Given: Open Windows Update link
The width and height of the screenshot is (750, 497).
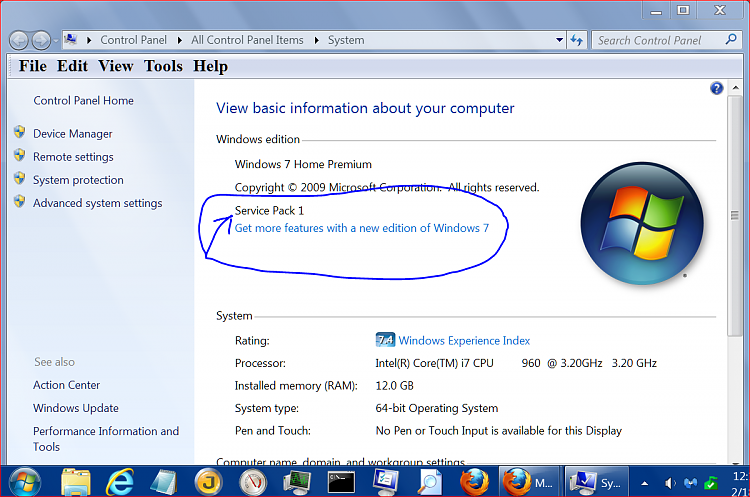Looking at the screenshot, I should (x=76, y=408).
